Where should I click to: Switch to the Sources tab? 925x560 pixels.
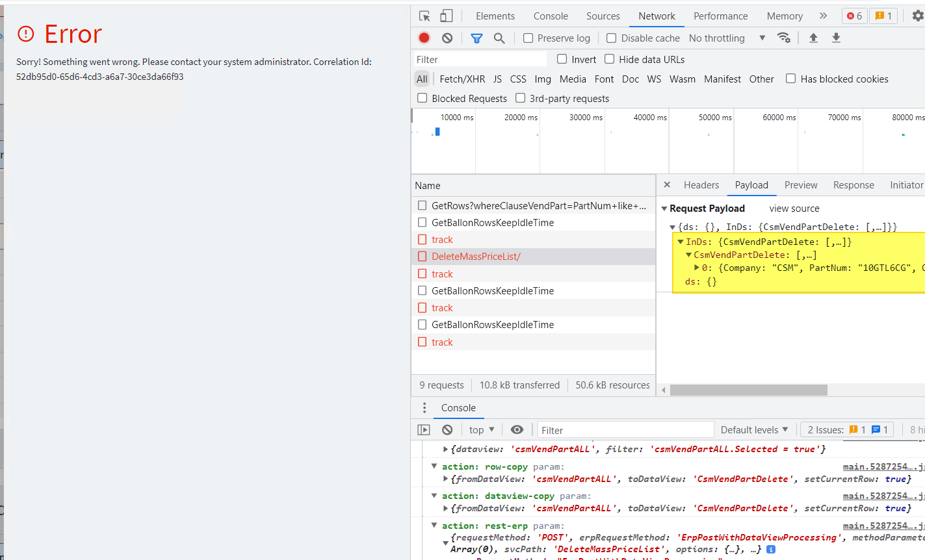tap(603, 16)
